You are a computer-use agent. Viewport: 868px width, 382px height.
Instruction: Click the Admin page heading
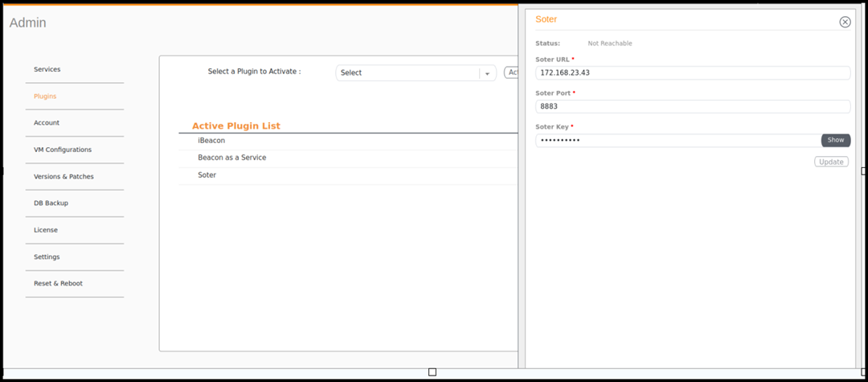click(x=27, y=23)
